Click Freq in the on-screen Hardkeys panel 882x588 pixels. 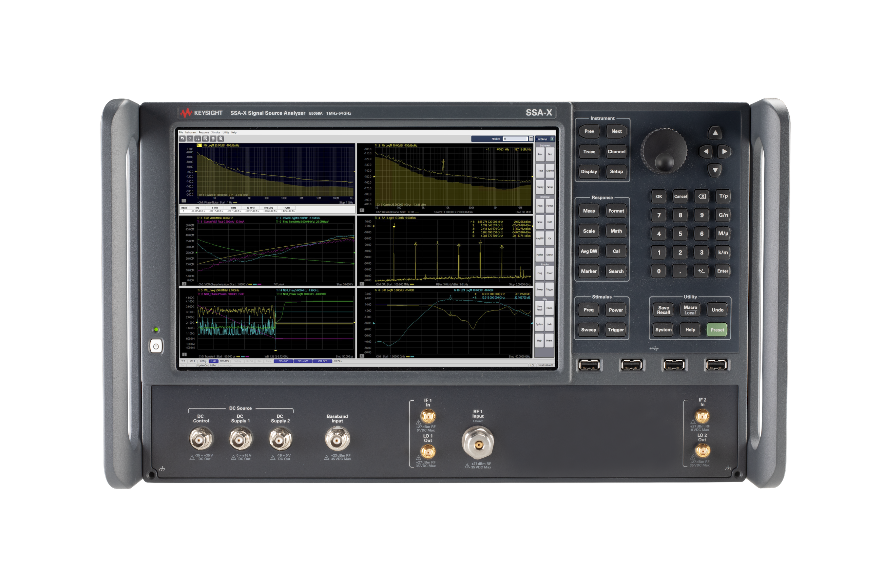(539, 273)
